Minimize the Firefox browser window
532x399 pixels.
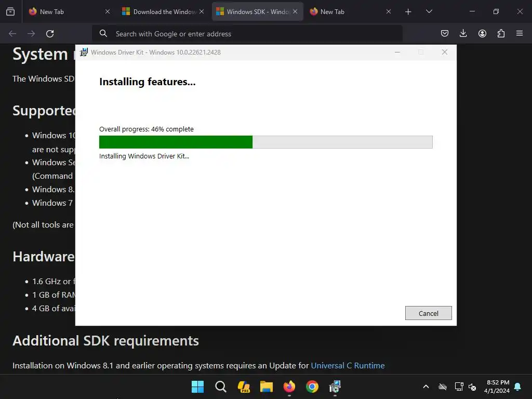tap(472, 11)
